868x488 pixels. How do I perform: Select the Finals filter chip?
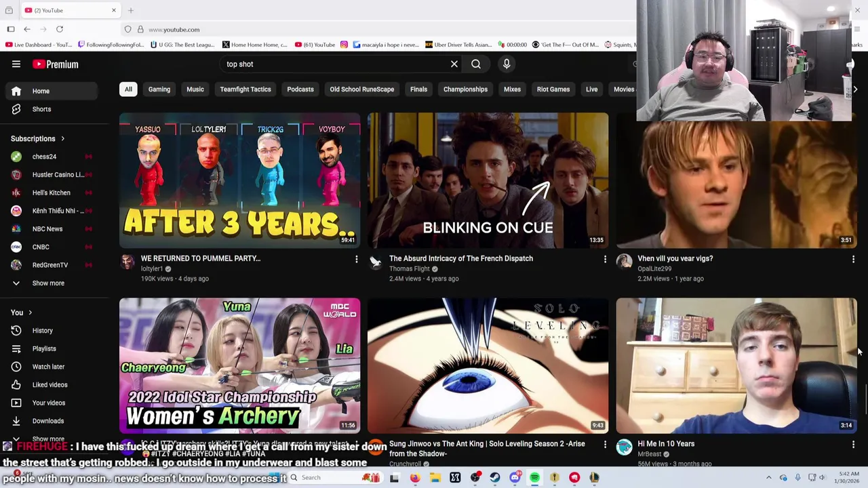[x=418, y=89]
